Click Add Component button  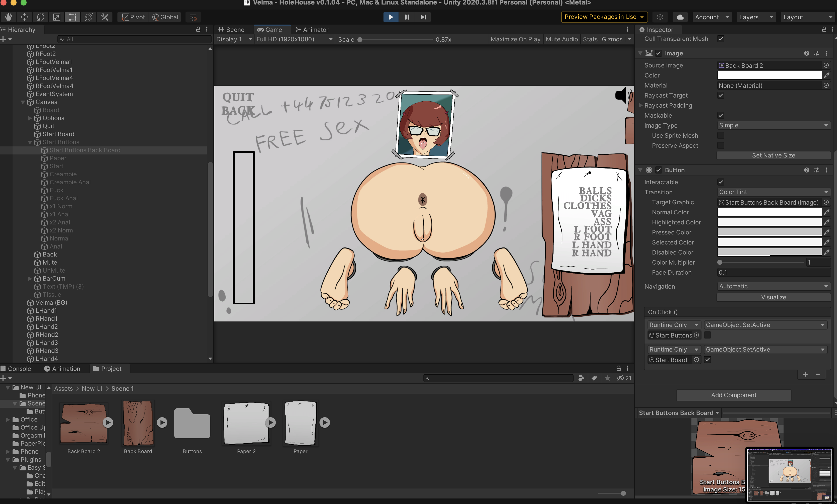click(734, 395)
